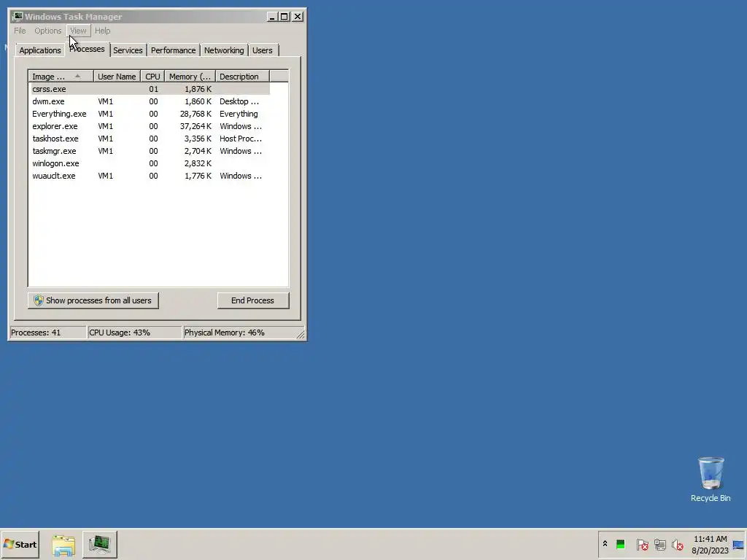
Task: Switch to the Performance tab
Action: [174, 50]
